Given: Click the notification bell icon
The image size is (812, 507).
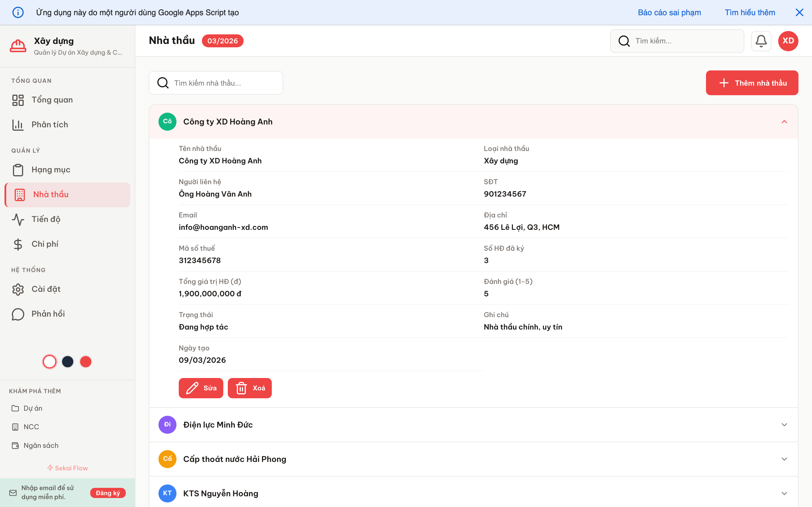Looking at the screenshot, I should 761,41.
